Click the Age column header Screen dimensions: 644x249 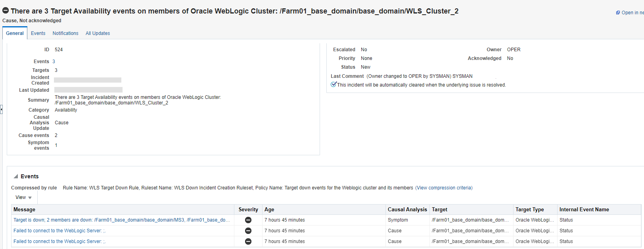coord(269,210)
